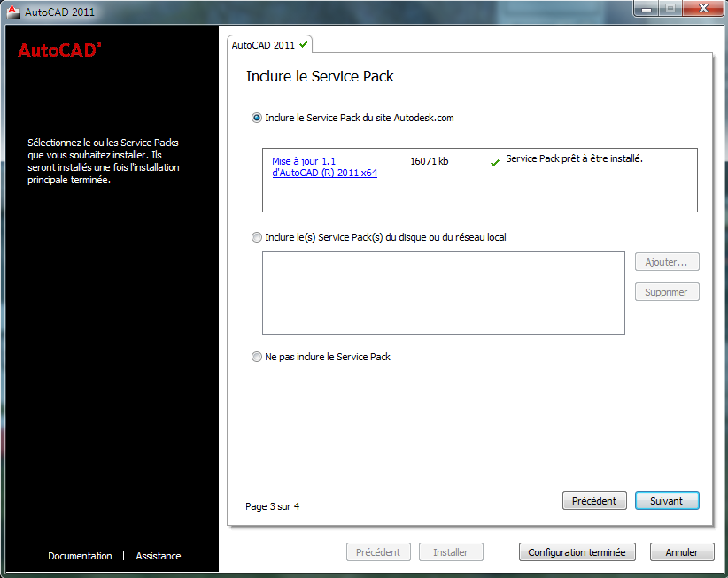
Task: Click the red AutoCAD logo
Action: click(x=59, y=50)
